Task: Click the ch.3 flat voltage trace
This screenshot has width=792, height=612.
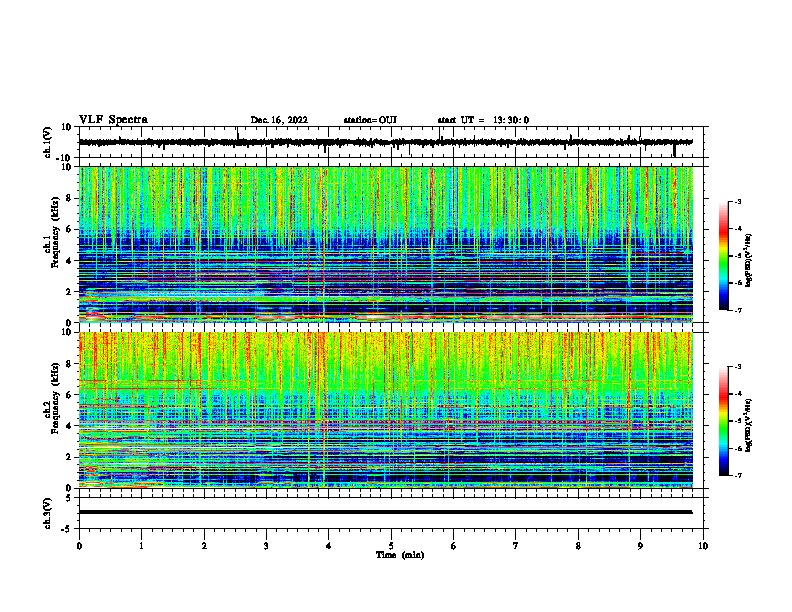Action: coord(385,512)
